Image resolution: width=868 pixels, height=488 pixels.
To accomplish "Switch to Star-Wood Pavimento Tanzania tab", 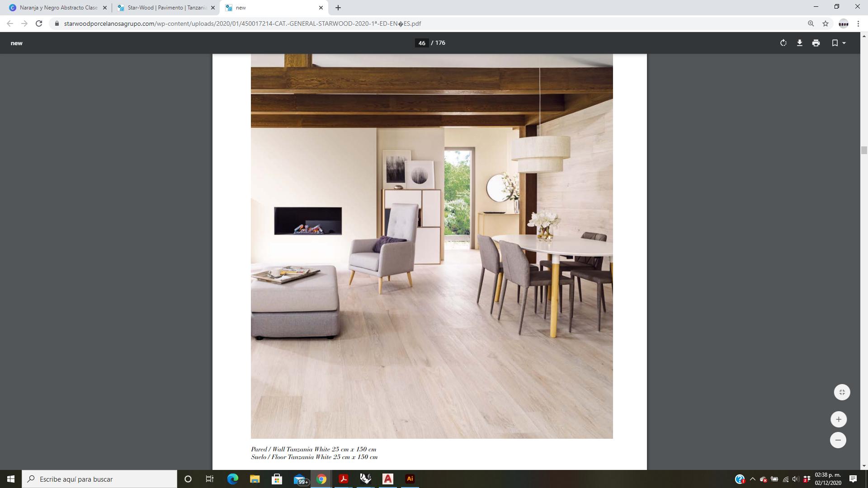I will coord(166,8).
